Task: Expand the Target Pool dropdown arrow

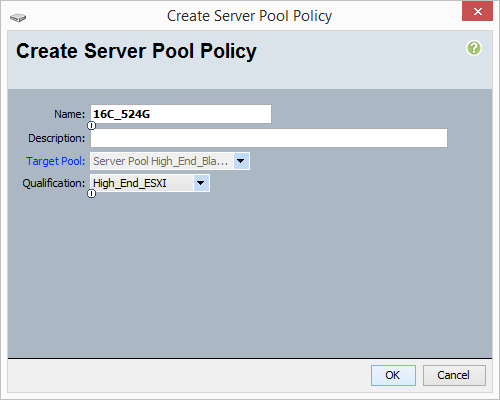Action: (241, 161)
